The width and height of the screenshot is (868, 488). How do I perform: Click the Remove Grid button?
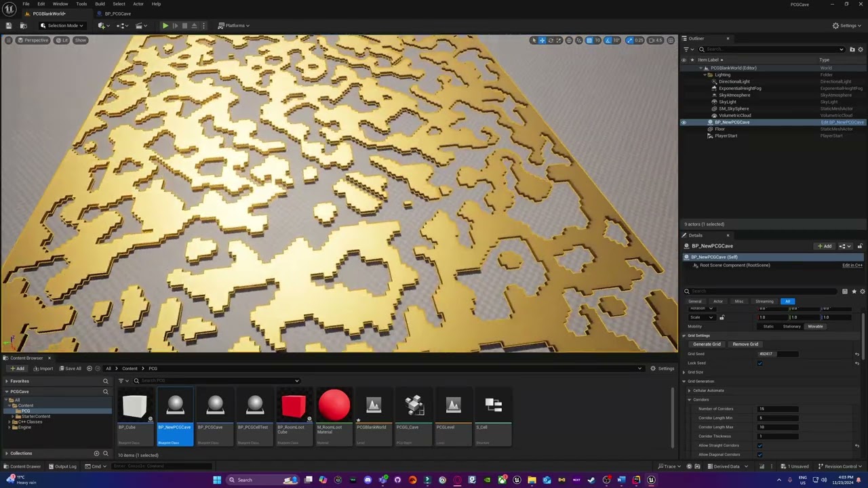[x=745, y=344]
